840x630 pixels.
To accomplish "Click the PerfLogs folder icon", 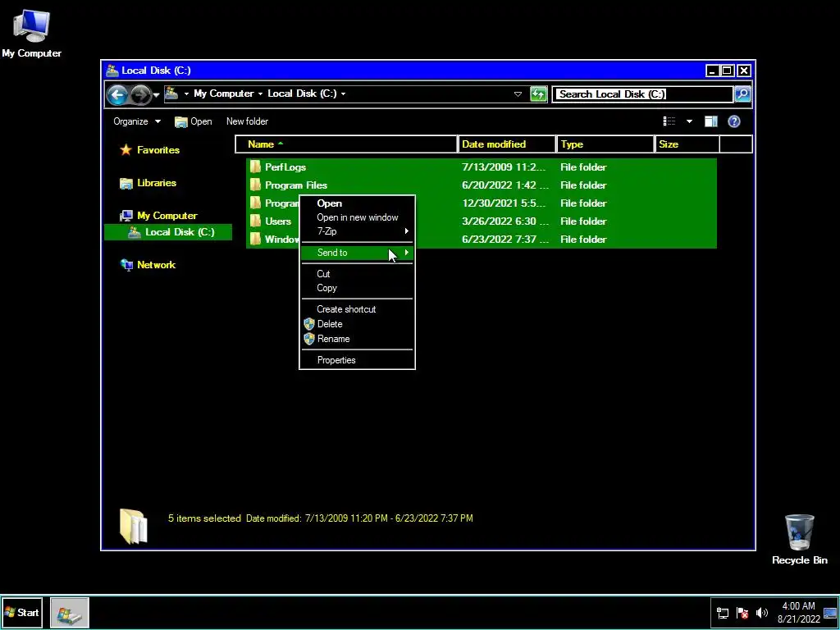I will [x=256, y=167].
